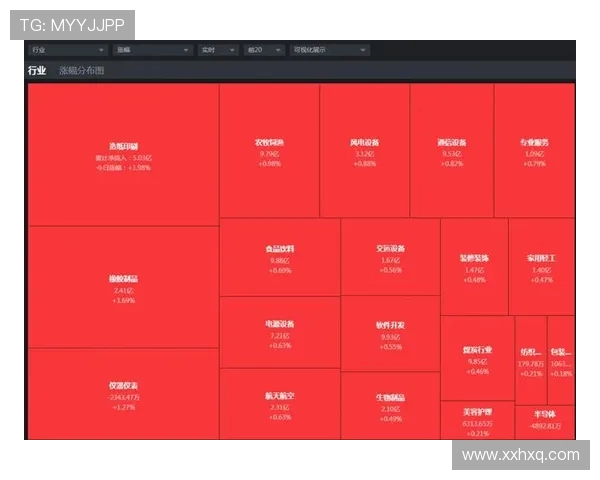Open the 软件开发 sector tile

[390, 332]
